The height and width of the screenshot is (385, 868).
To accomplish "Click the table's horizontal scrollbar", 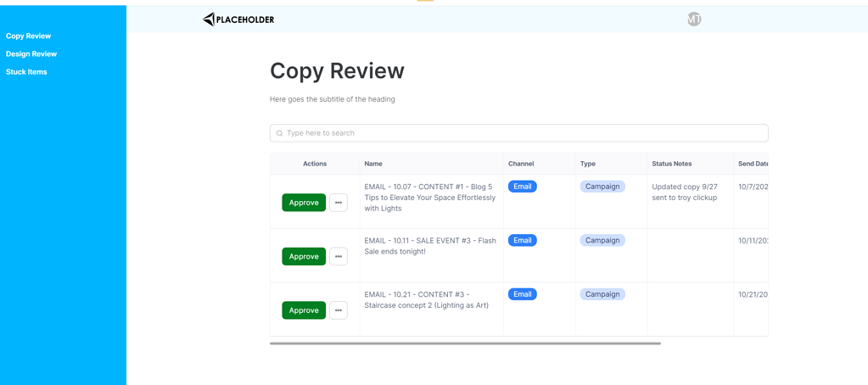I will point(465,343).
